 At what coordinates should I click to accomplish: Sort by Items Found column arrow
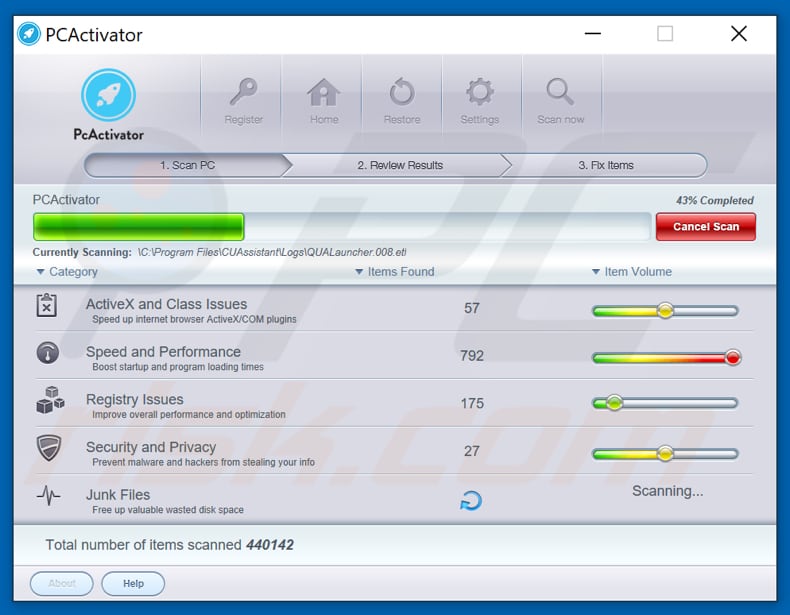(x=359, y=272)
